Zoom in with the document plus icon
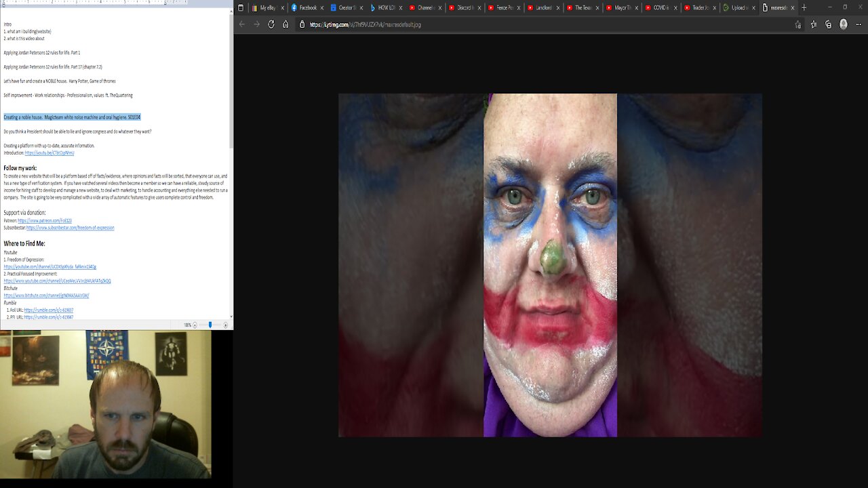 coord(226,325)
